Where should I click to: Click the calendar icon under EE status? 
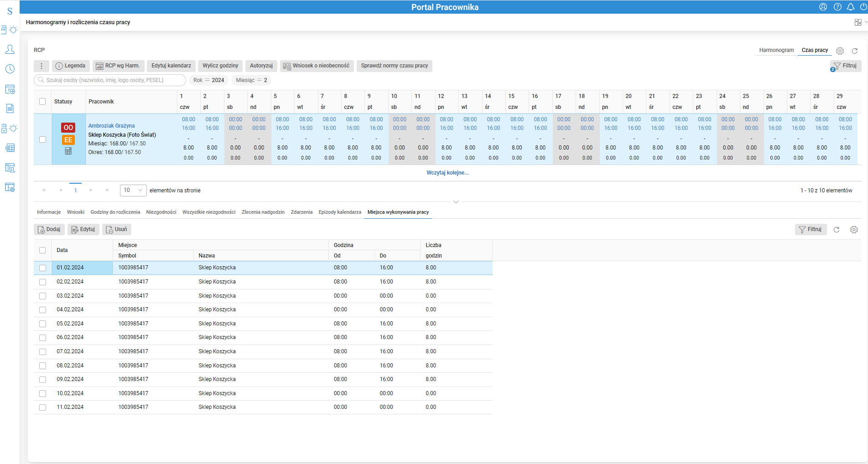pos(68,151)
